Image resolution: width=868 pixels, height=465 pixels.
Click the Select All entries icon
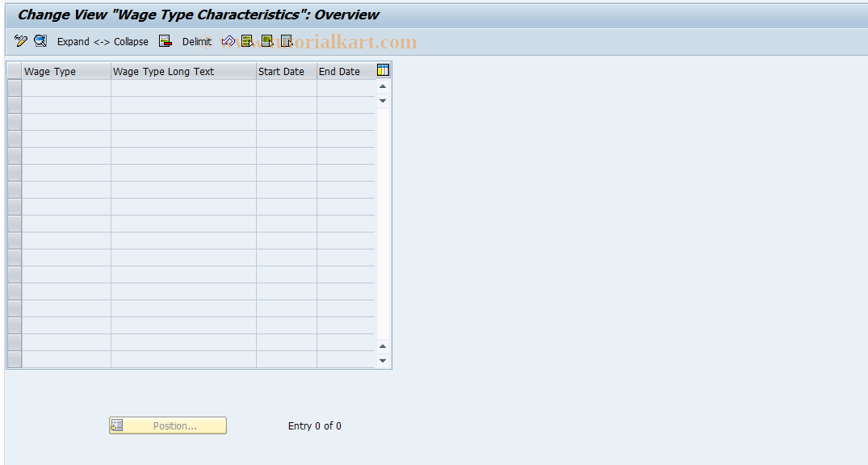click(247, 41)
